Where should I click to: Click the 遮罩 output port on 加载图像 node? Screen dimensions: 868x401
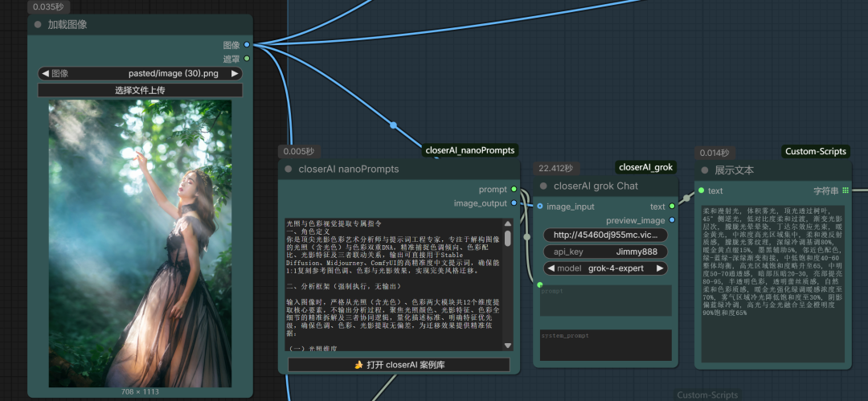tap(247, 58)
